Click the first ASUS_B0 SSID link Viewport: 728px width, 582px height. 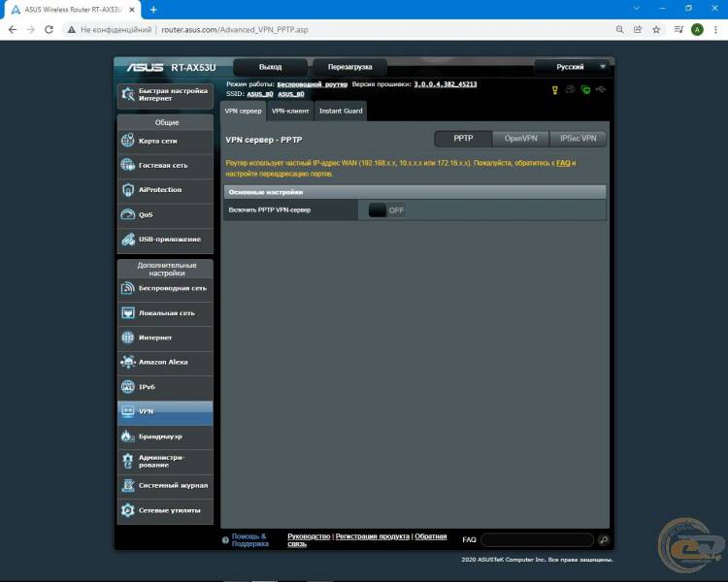click(x=260, y=94)
